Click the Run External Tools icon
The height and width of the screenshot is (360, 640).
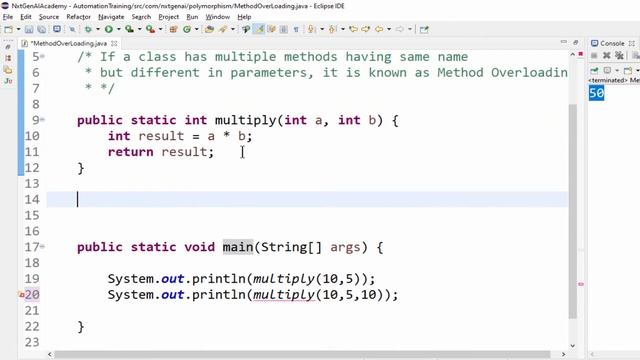pos(150,29)
